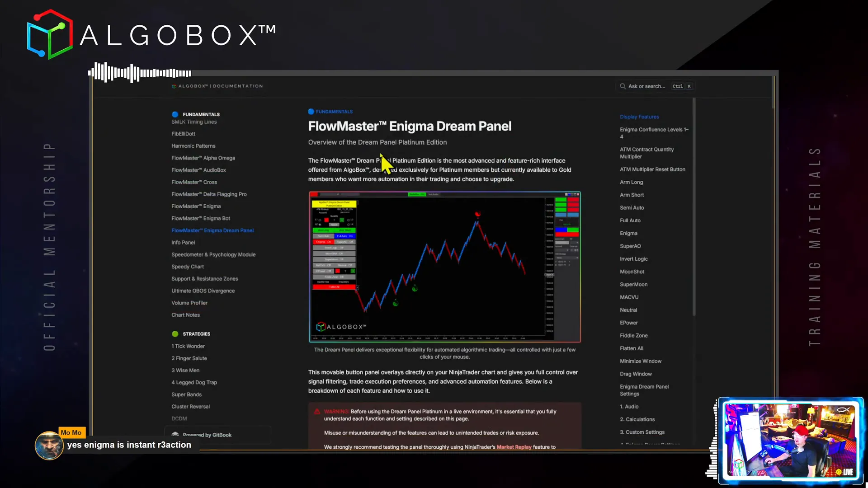
Task: Click Fundamentals breadcrumb above title
Action: (334, 112)
